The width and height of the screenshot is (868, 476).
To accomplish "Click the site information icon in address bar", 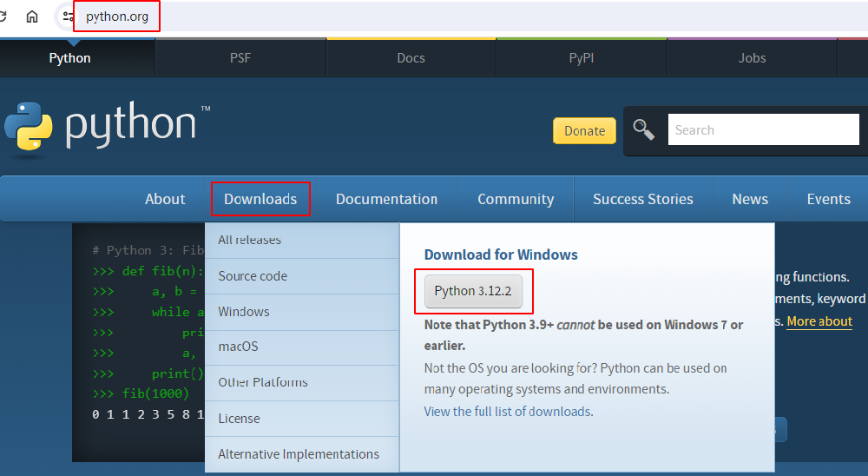I will coord(67,17).
